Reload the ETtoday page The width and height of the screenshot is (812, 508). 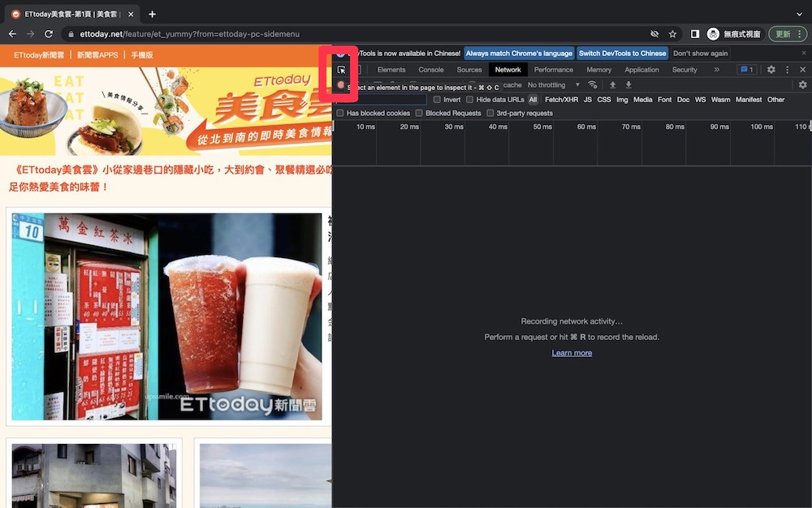[x=49, y=34]
